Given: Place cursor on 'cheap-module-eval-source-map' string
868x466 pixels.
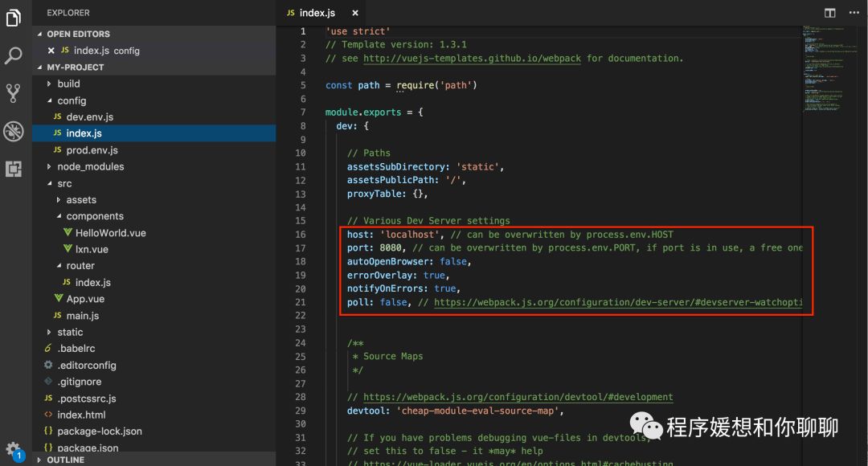Looking at the screenshot, I should (477, 411).
